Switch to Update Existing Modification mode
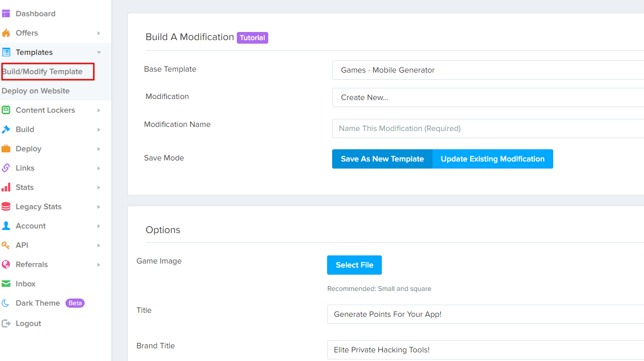 pos(492,159)
